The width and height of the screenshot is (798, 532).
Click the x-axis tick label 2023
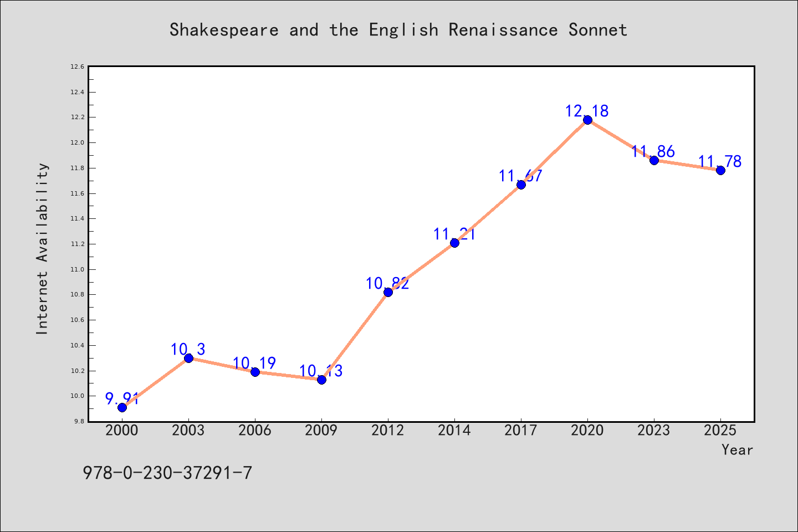coord(654,430)
